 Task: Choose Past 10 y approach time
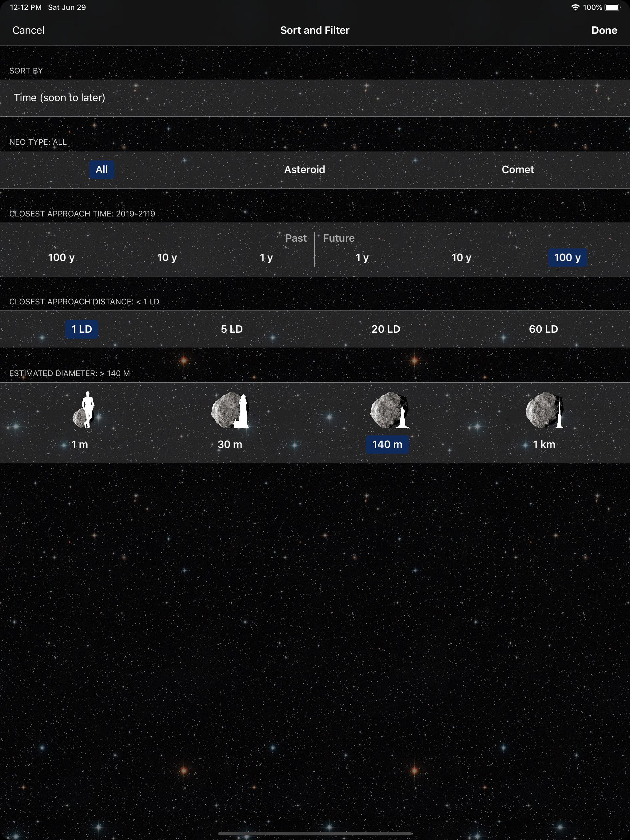[167, 257]
